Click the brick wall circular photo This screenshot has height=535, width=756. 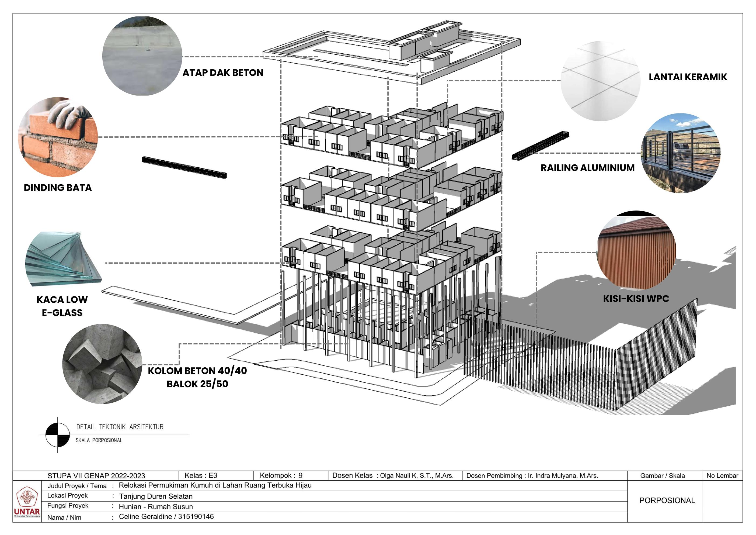(58, 137)
